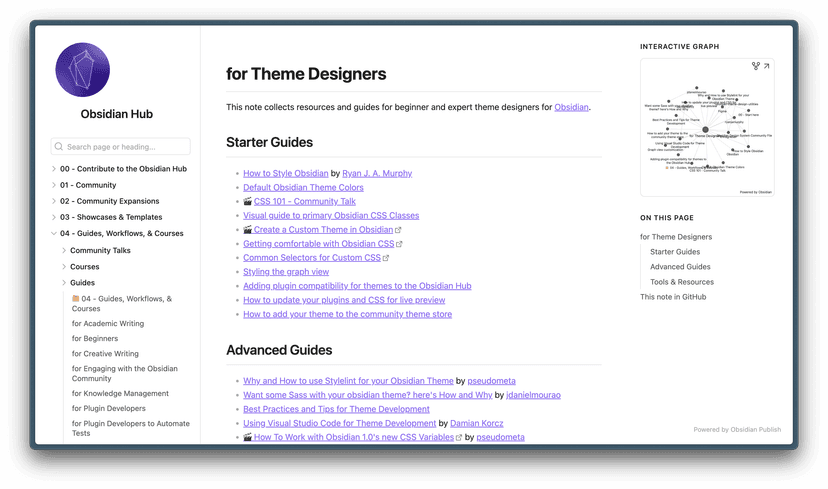Open the global graph view icon
This screenshot has height=489, width=828.
(756, 67)
